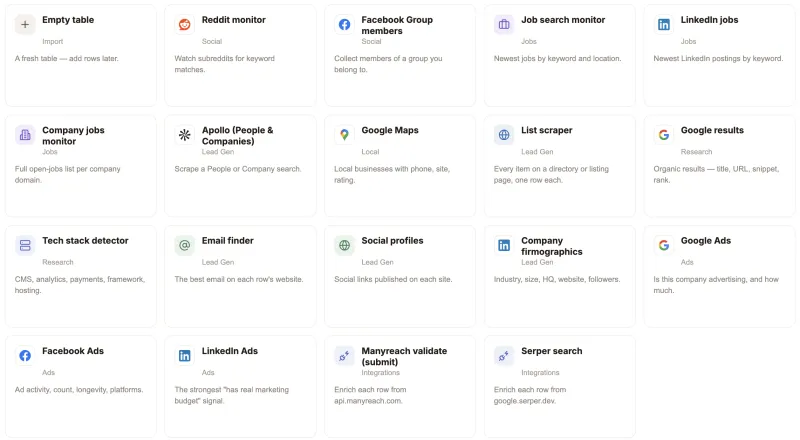
Task: Click 'The best email on each row's website.'
Action: point(239,279)
